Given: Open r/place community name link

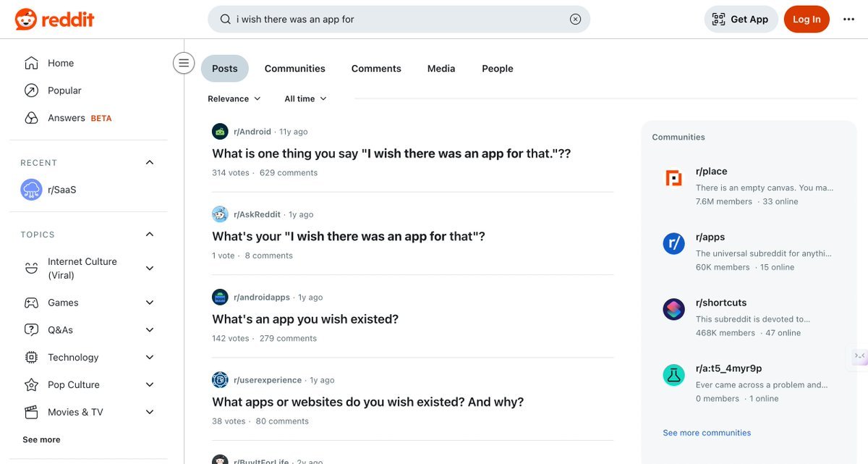Looking at the screenshot, I should point(712,172).
